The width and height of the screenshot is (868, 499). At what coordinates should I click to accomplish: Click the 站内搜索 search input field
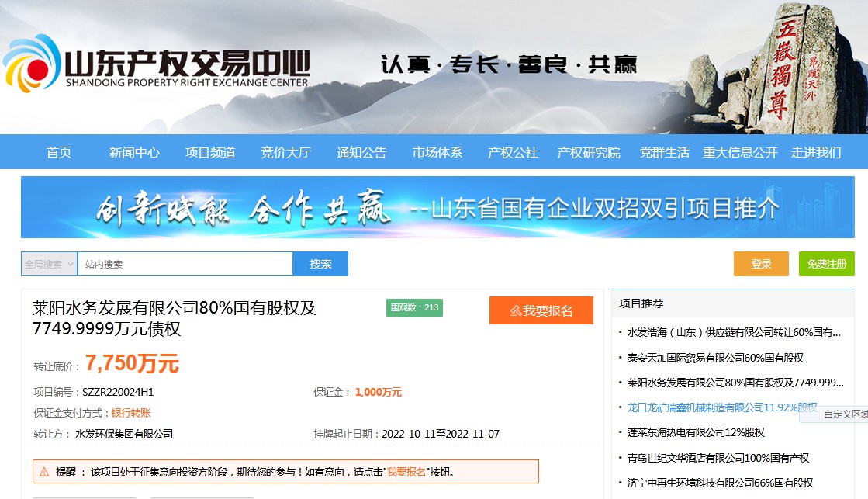pos(185,264)
